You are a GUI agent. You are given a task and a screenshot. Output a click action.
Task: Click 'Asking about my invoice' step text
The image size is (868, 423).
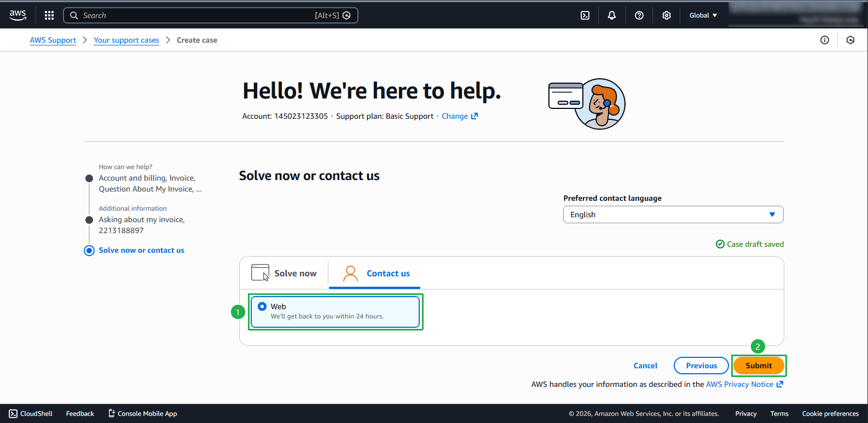tap(142, 225)
